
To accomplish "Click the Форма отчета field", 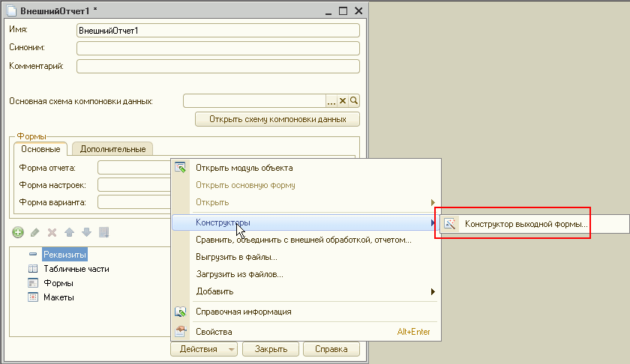I will coord(134,168).
